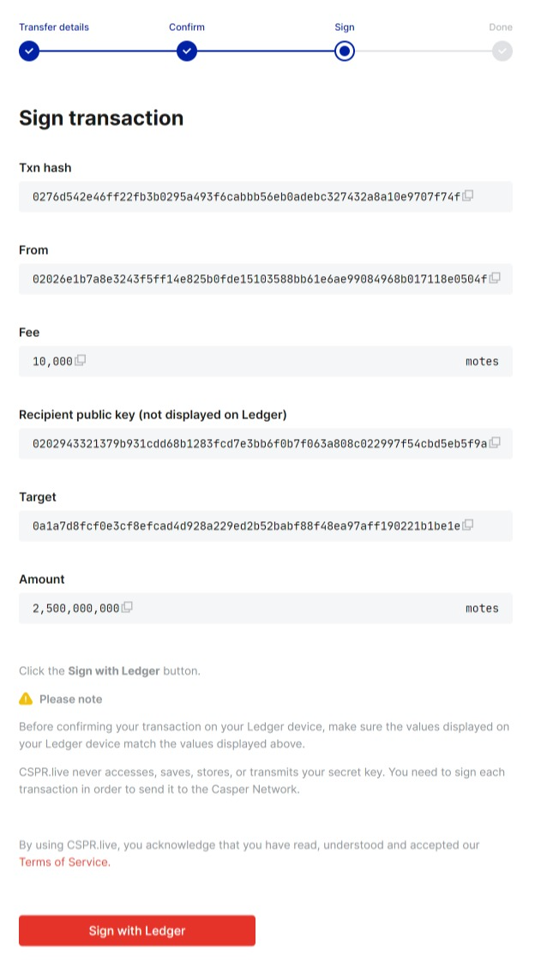Click the Confirm step checkmark circle
Image resolution: width=535 pixels, height=980 pixels.
pyautogui.click(x=187, y=51)
